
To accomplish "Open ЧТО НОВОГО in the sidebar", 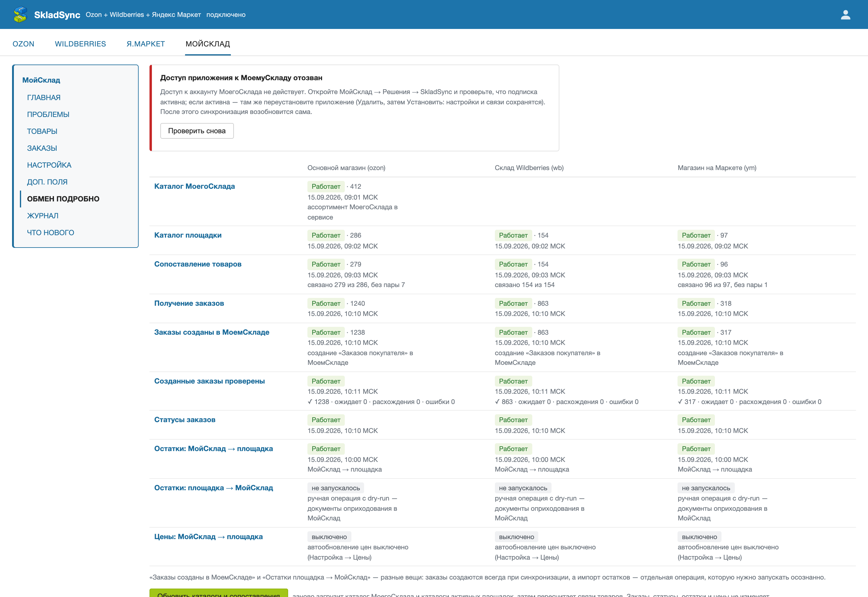I will (50, 232).
